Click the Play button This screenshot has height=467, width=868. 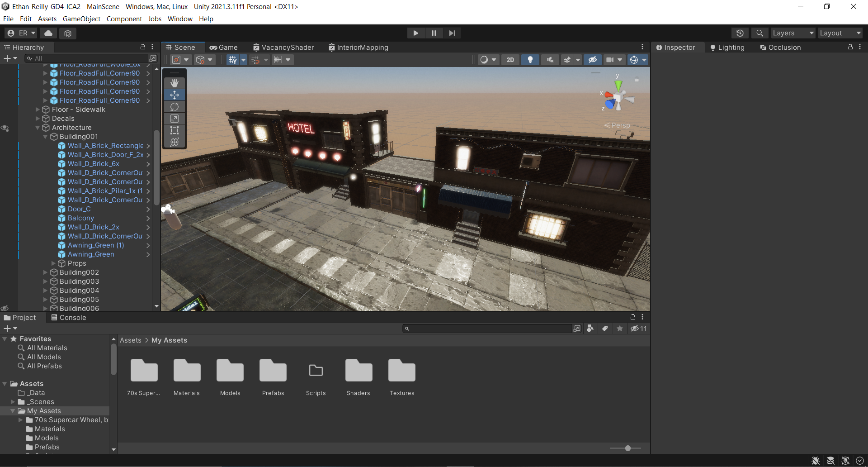point(415,33)
